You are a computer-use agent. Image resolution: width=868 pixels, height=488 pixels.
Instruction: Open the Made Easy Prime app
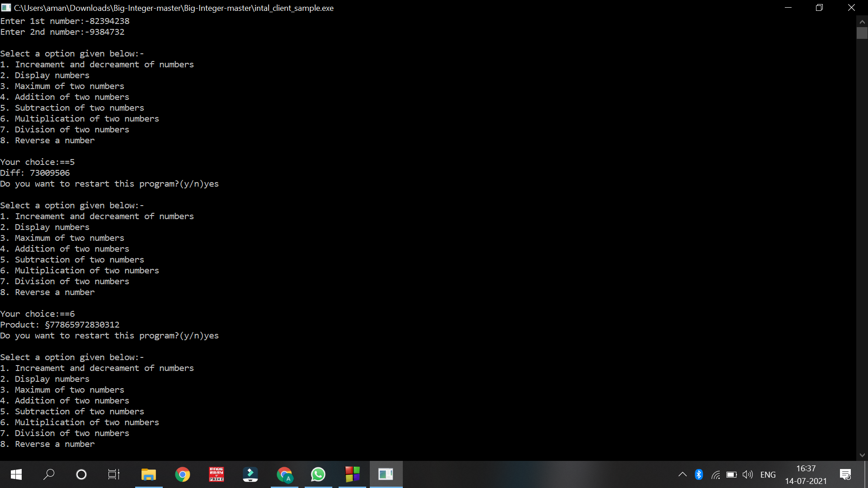tap(216, 474)
